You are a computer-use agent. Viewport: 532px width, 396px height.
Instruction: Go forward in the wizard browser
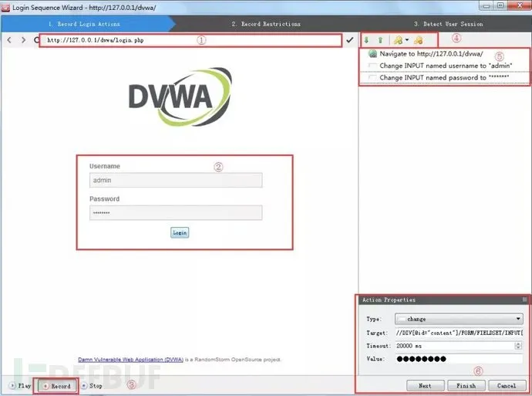pyautogui.click(x=23, y=40)
